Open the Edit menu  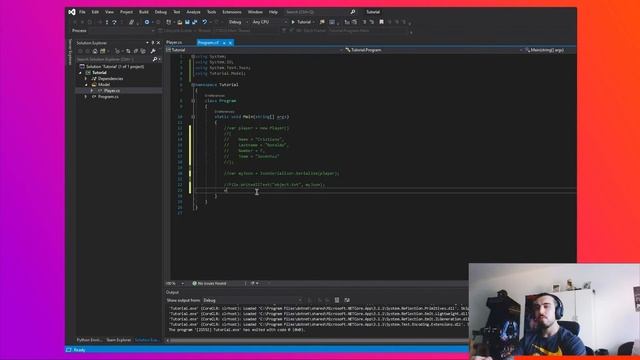95,12
